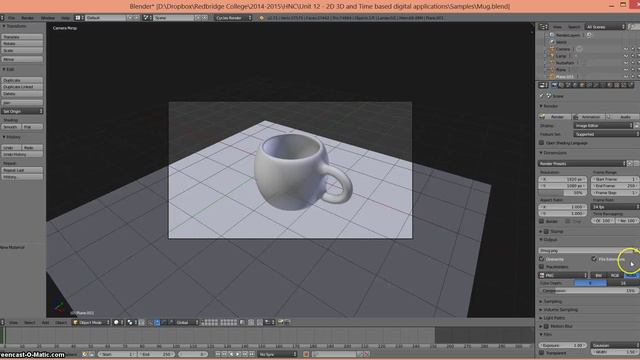Toggle the Border checkbox
Image resolution: width=640 pixels, height=360 pixels.
click(x=542, y=221)
